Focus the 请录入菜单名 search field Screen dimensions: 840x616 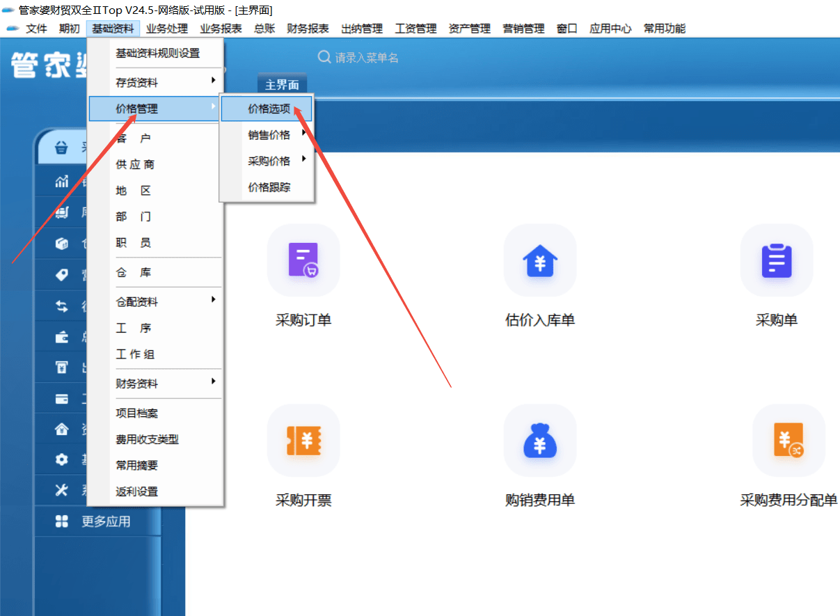pos(367,58)
